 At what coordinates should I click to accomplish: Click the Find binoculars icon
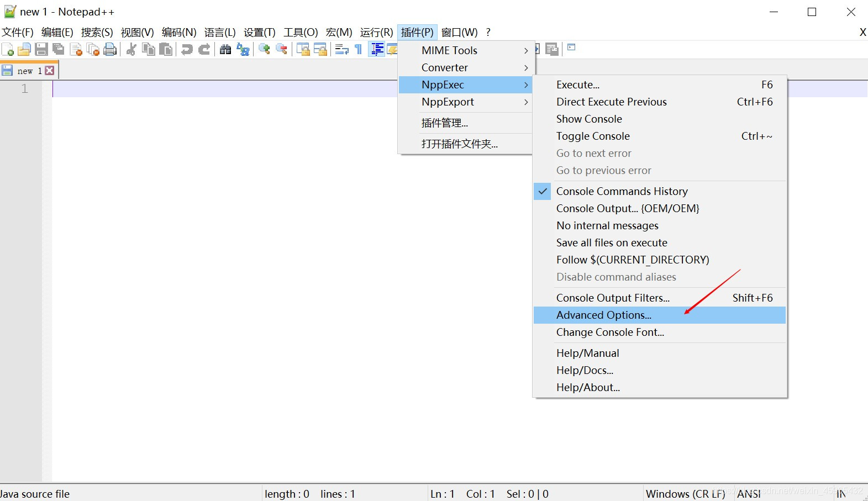click(225, 49)
